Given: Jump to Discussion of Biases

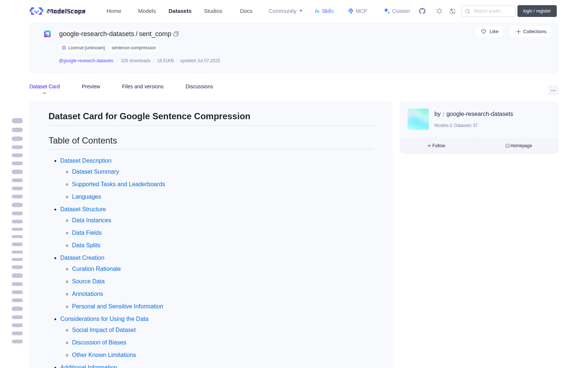Looking at the screenshot, I should click(99, 342).
